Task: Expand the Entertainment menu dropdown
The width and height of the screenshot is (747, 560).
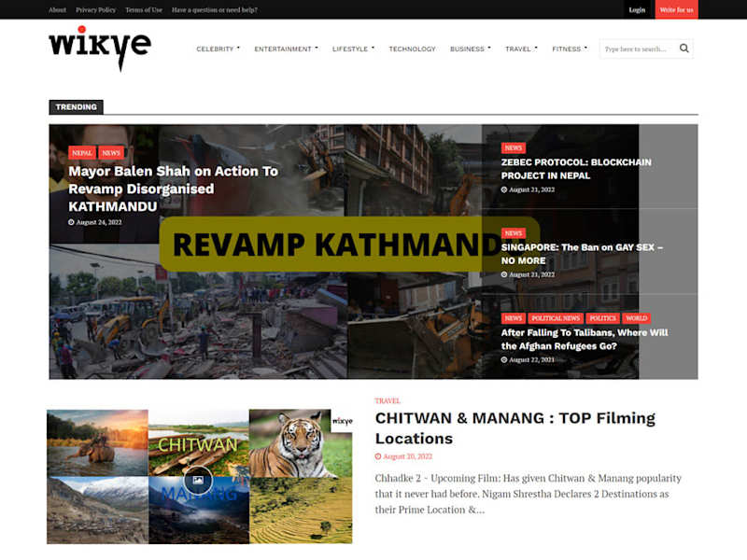Action: point(286,49)
